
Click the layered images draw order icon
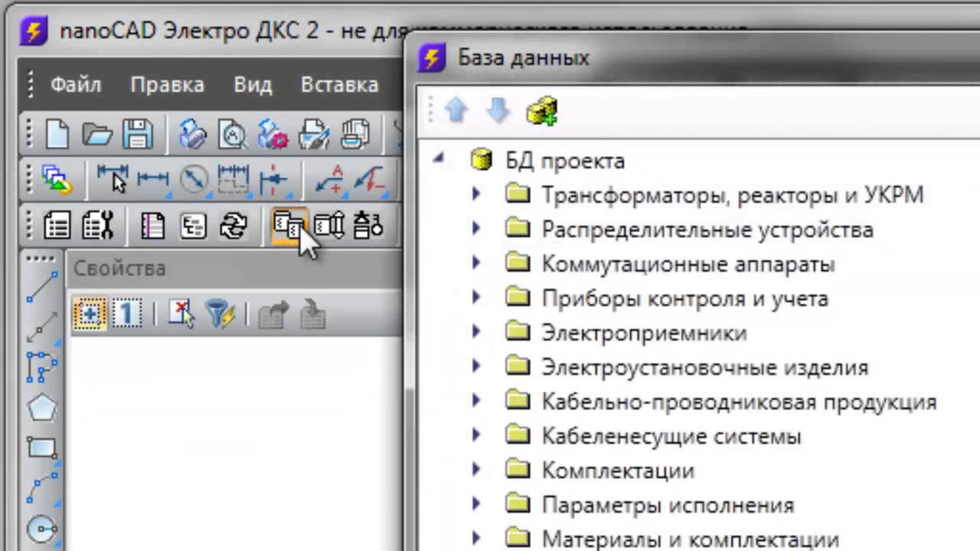(57, 180)
